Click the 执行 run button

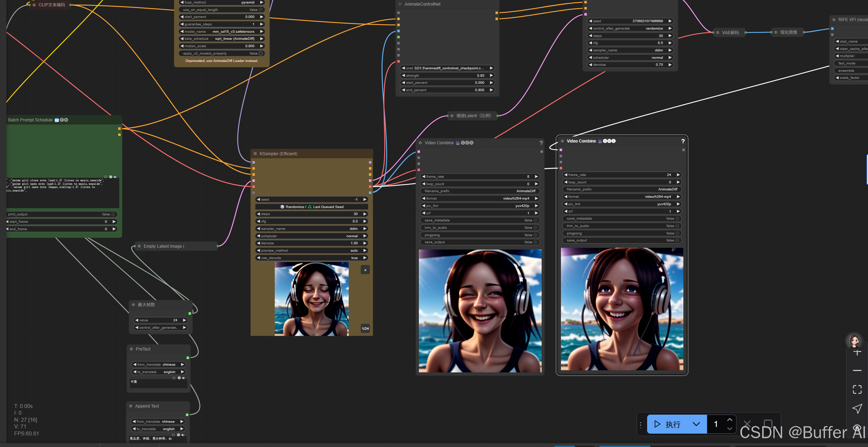click(x=668, y=424)
